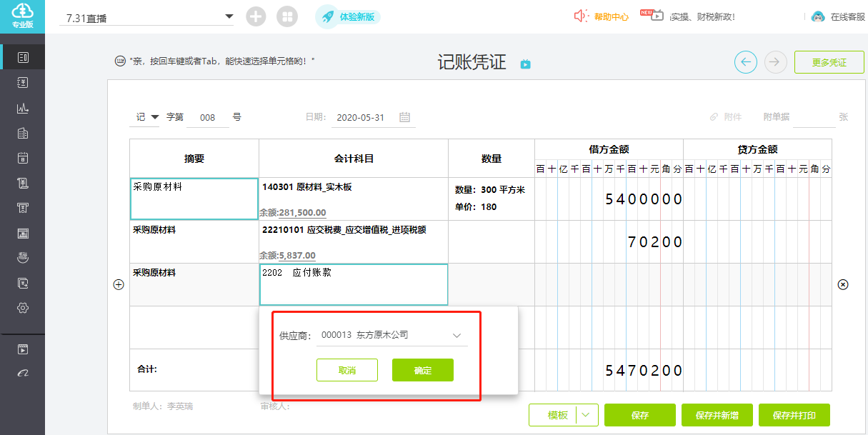The height and width of the screenshot is (435, 868).
Task: Open the scroll invoice sidebar icon
Action: [x=22, y=183]
